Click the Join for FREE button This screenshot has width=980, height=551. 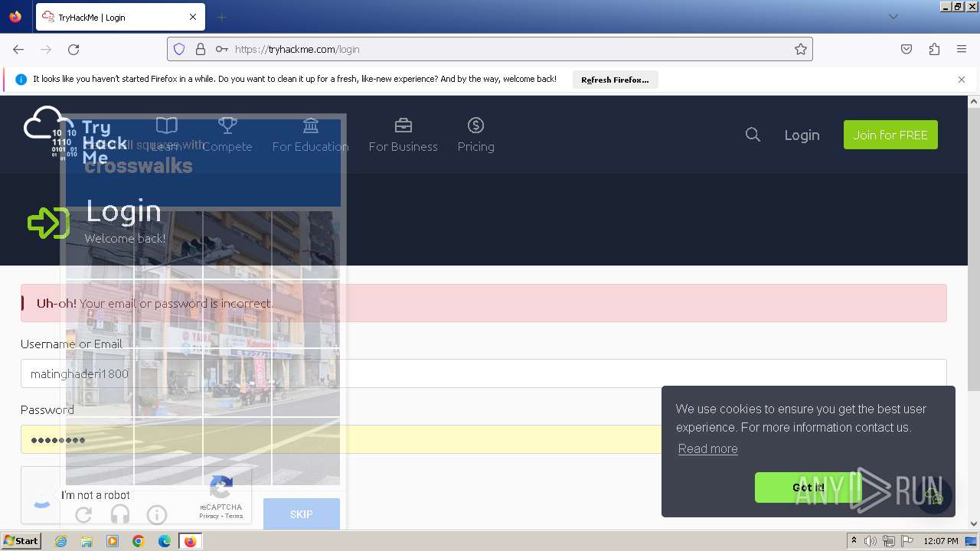pyautogui.click(x=890, y=135)
